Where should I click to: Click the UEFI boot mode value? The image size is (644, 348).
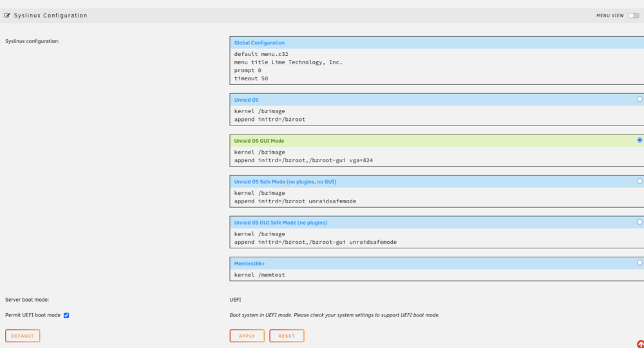pyautogui.click(x=235, y=300)
